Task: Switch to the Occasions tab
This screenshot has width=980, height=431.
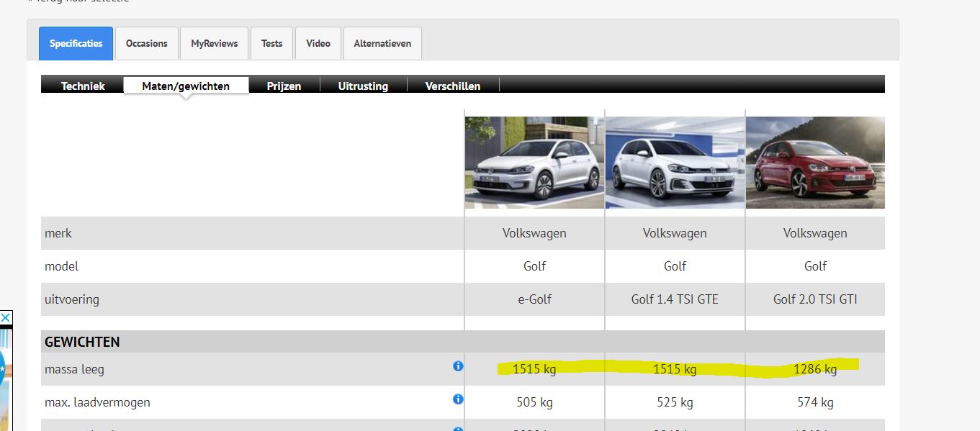Action: pos(147,43)
